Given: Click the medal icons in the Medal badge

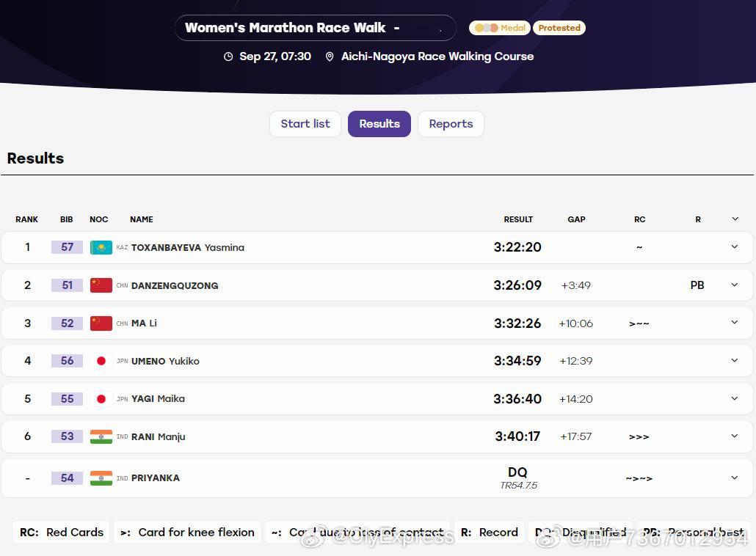Looking at the screenshot, I should tap(486, 28).
